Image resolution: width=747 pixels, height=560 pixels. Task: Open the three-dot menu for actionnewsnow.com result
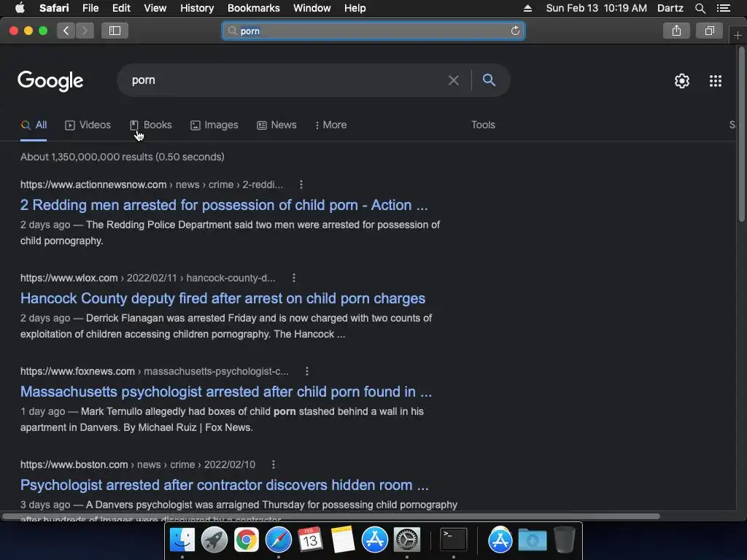pos(301,184)
